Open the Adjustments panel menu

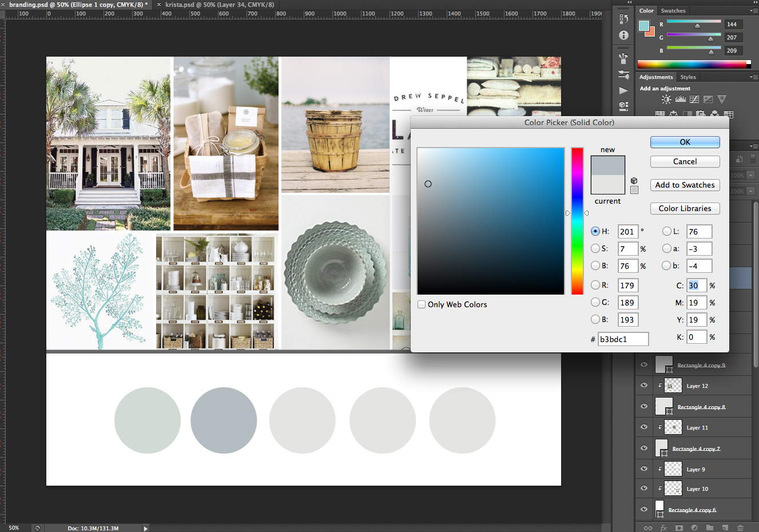[x=753, y=77]
